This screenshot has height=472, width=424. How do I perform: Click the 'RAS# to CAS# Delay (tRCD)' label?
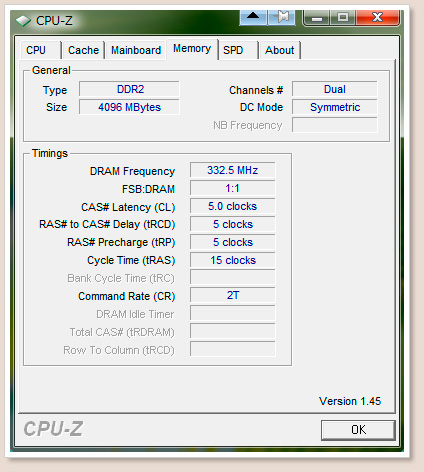click(x=107, y=225)
